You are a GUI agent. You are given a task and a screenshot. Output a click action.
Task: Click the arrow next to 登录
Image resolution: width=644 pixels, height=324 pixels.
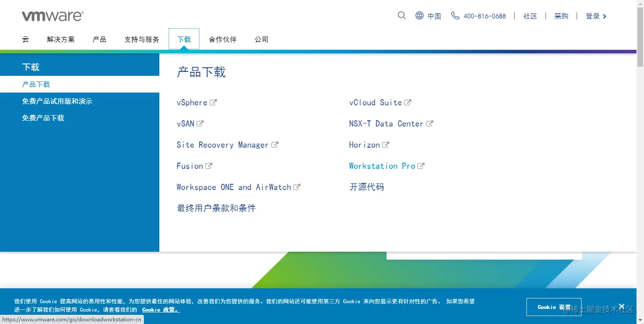[x=605, y=16]
